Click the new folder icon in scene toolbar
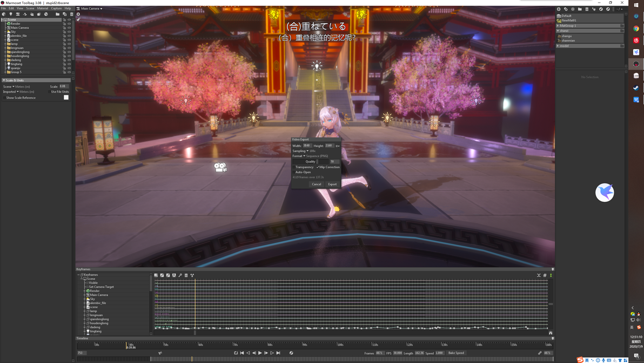This screenshot has height=363, width=644. tap(57, 14)
